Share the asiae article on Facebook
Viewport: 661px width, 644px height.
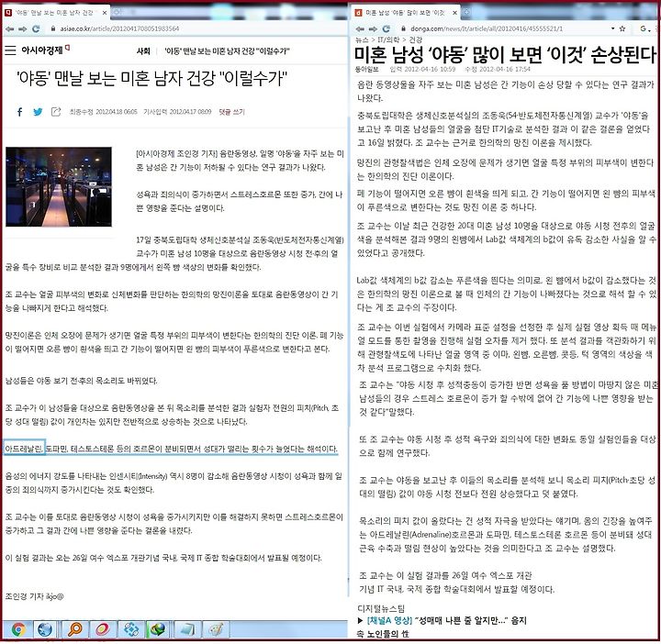click(19, 112)
